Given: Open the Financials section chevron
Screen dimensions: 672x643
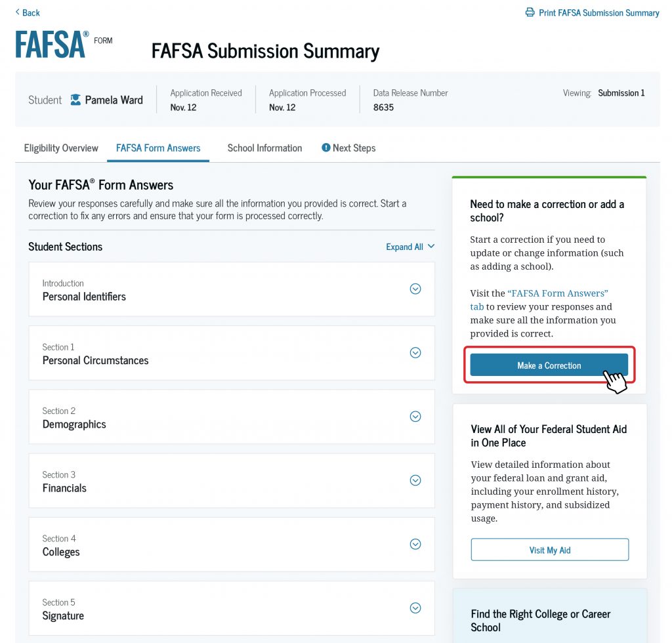Looking at the screenshot, I should [x=415, y=480].
